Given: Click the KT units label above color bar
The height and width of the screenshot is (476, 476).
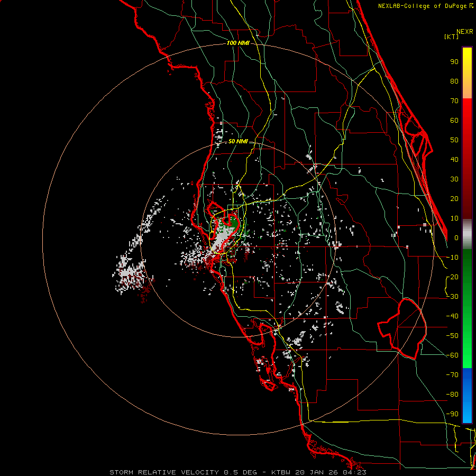Looking at the screenshot, I should coord(452,36).
